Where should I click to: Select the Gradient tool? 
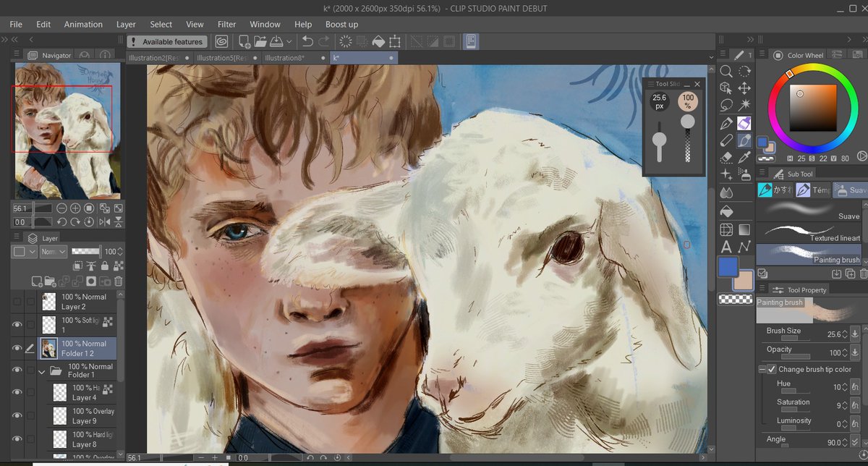tap(744, 230)
